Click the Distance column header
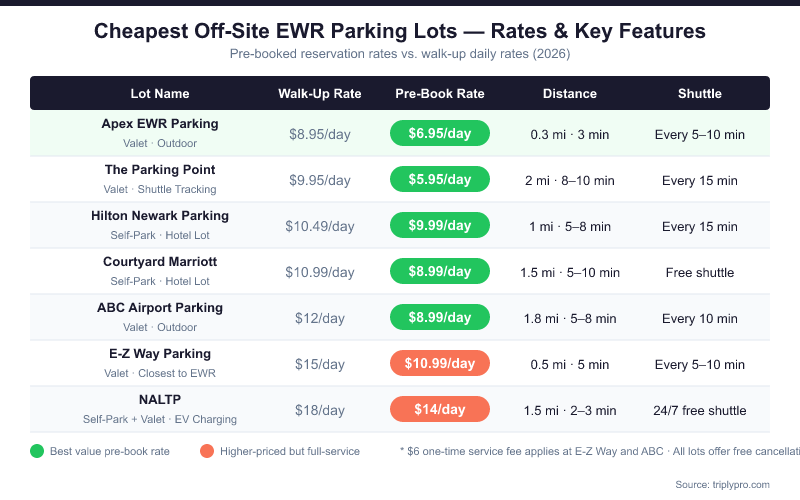Image resolution: width=800 pixels, height=500 pixels. (x=570, y=94)
